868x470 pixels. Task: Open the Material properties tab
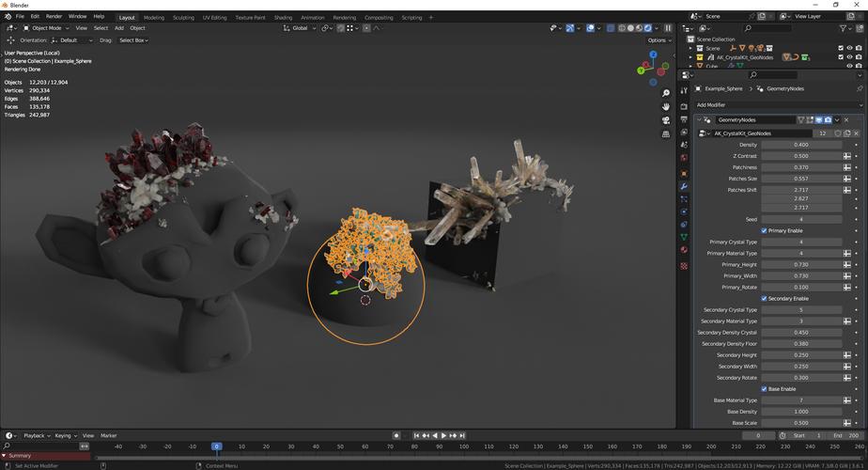tap(684, 250)
